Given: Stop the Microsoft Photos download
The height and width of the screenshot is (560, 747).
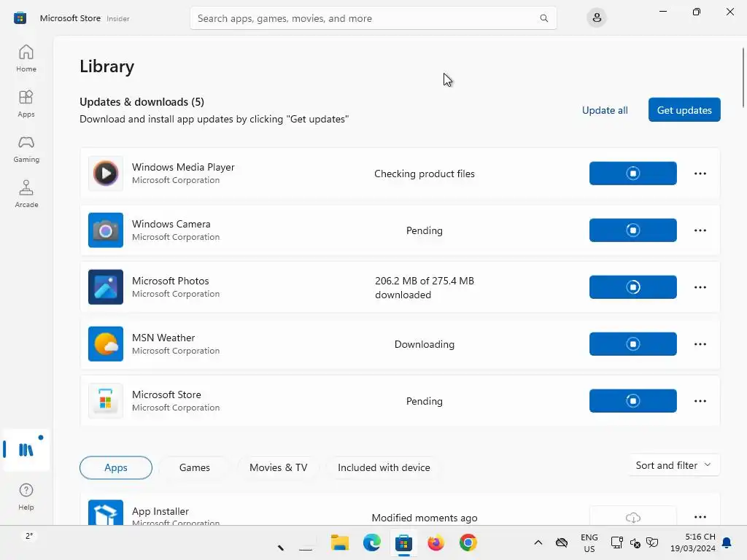Looking at the screenshot, I should pyautogui.click(x=632, y=287).
